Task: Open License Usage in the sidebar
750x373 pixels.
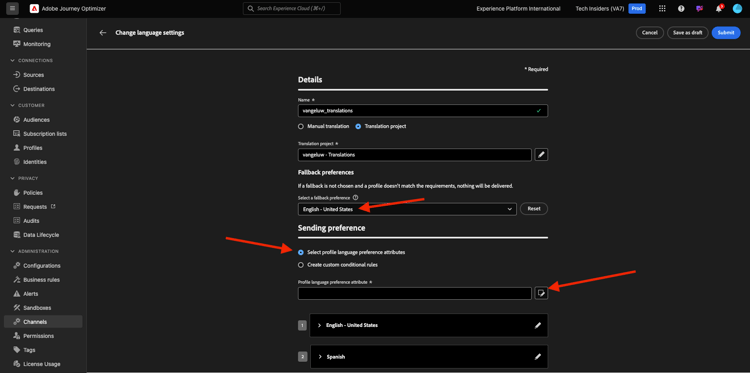Action: (43, 364)
